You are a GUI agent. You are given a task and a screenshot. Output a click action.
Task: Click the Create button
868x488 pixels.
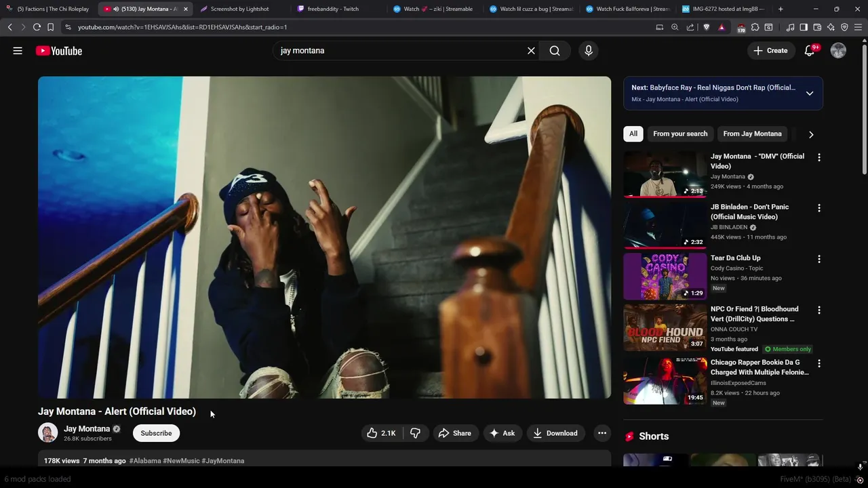pyautogui.click(x=771, y=51)
